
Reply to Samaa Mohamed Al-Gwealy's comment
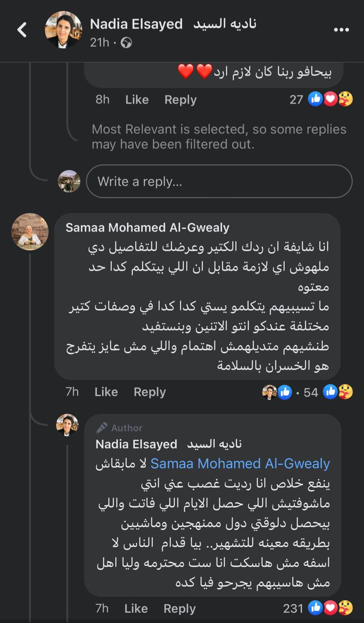pyautogui.click(x=149, y=392)
